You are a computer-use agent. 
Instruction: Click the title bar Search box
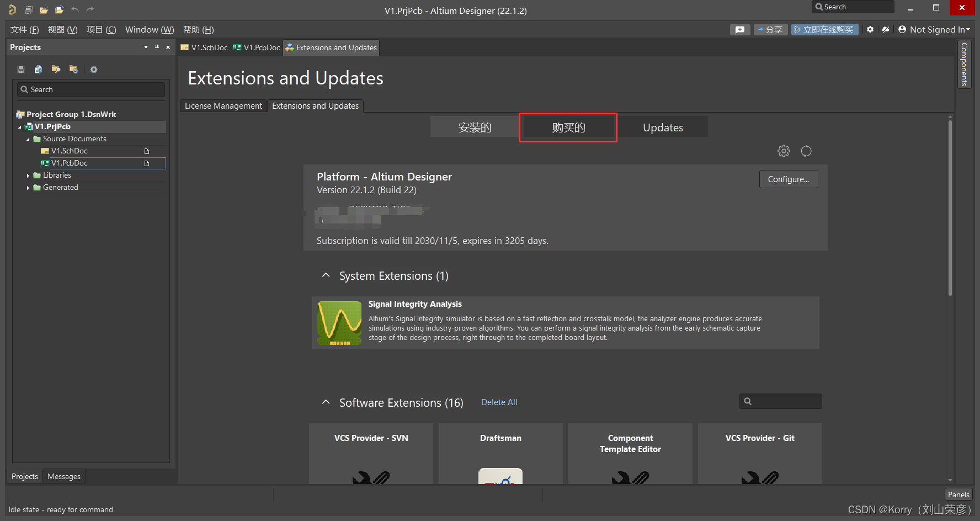click(x=853, y=7)
